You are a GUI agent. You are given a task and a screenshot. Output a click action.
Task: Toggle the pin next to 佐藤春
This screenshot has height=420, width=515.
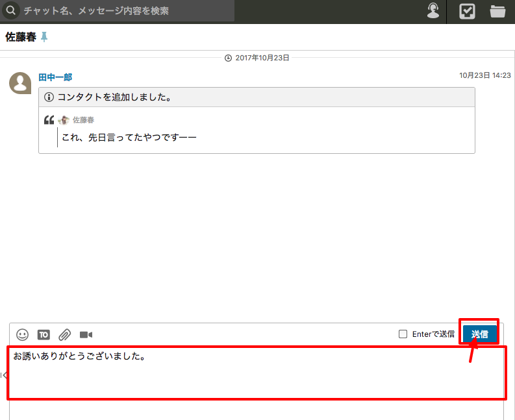point(44,37)
